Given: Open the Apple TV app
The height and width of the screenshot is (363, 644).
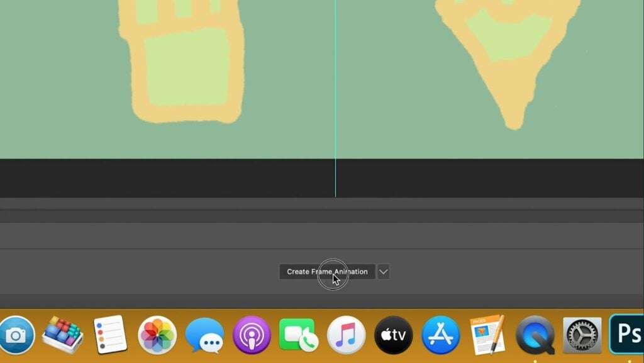Looking at the screenshot, I should 393,335.
